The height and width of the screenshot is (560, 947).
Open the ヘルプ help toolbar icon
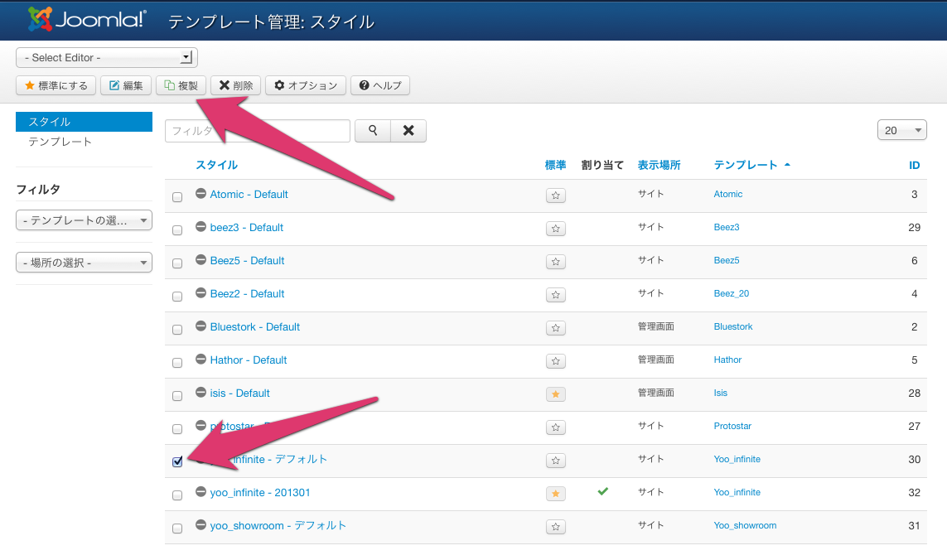[x=379, y=84]
